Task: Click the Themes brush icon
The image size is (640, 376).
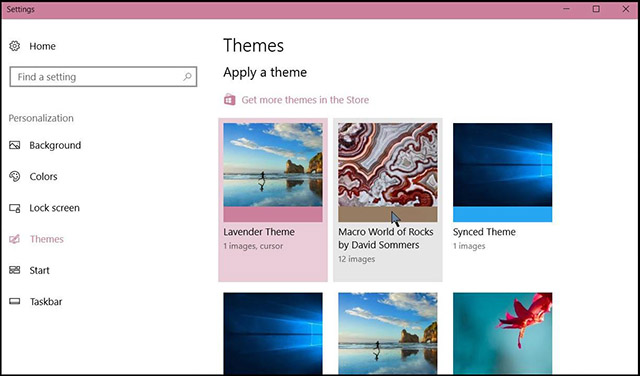Action: 15,239
